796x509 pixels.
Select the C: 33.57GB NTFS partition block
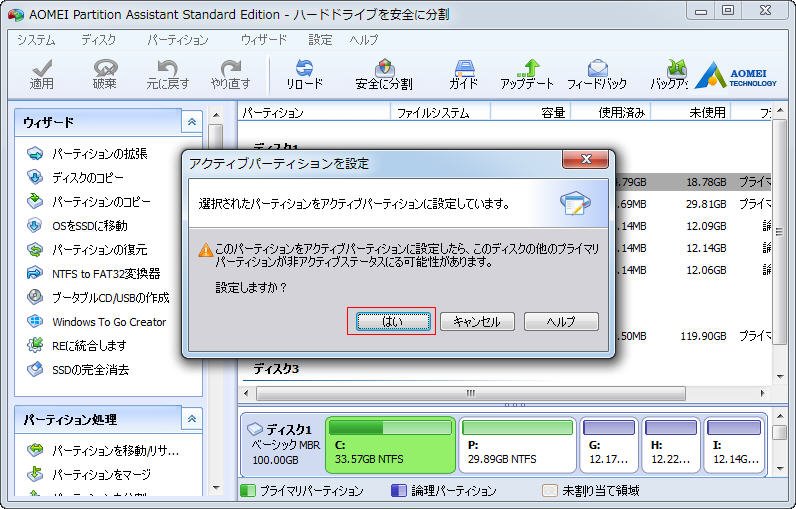point(390,445)
